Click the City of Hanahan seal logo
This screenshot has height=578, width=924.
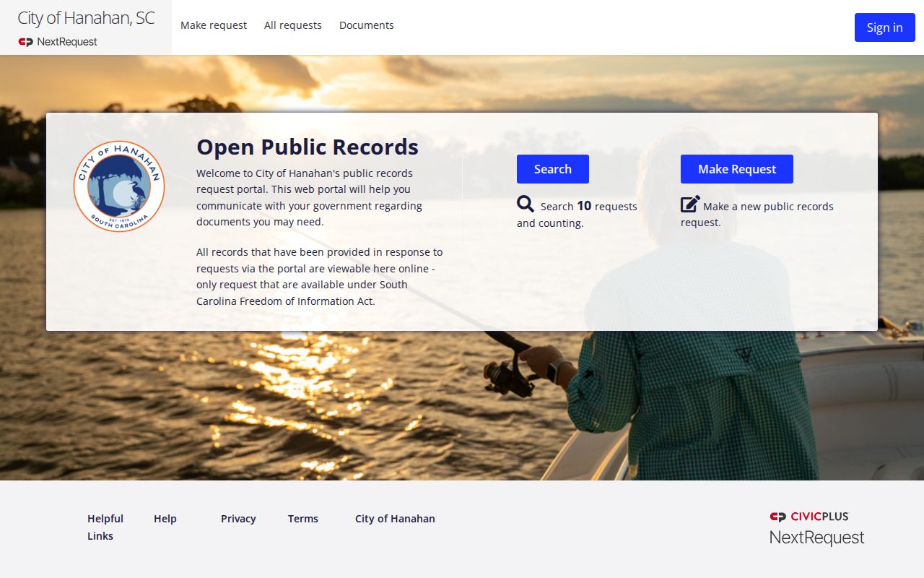[x=119, y=186]
